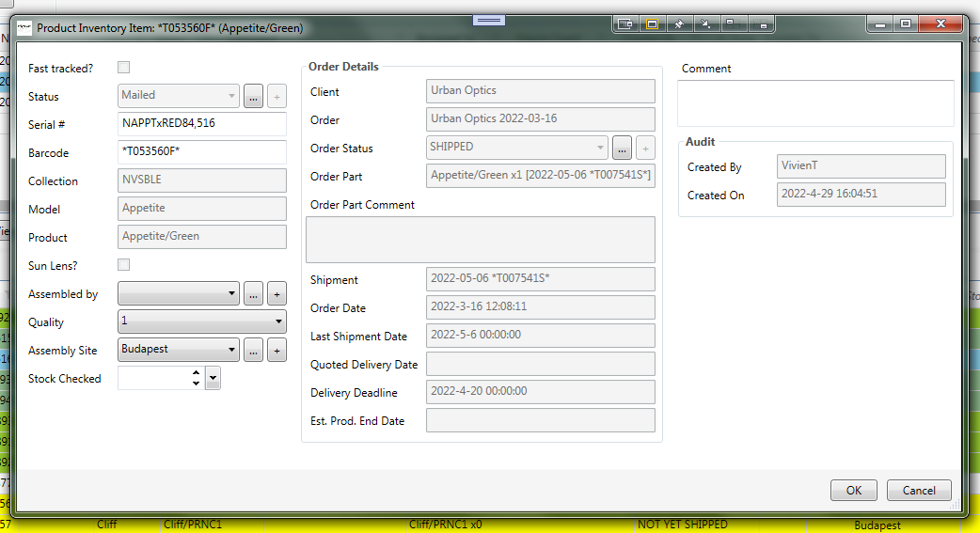Add new Assembly Site with plus button
Screen dimensions: 980x533
click(x=277, y=351)
